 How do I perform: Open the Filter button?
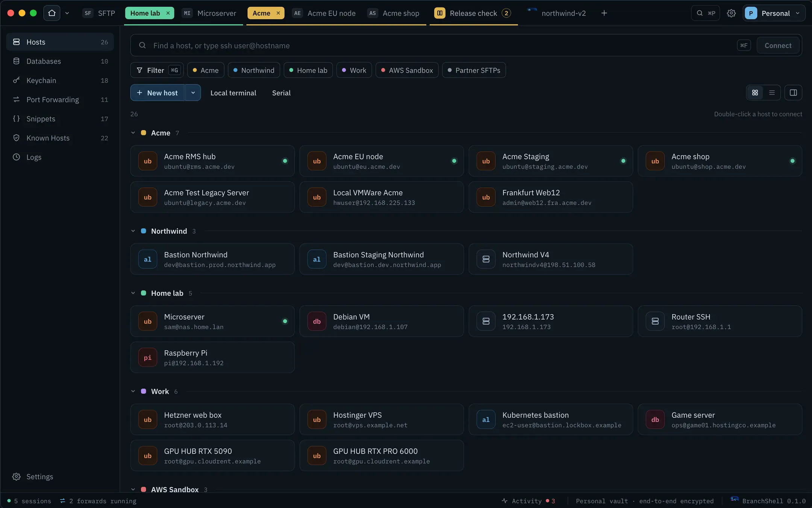pyautogui.click(x=157, y=70)
